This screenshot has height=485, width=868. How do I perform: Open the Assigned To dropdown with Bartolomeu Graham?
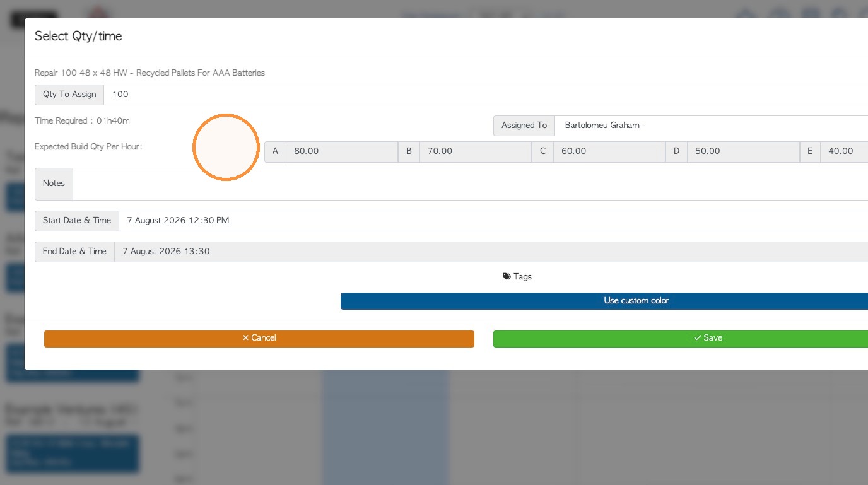(711, 126)
